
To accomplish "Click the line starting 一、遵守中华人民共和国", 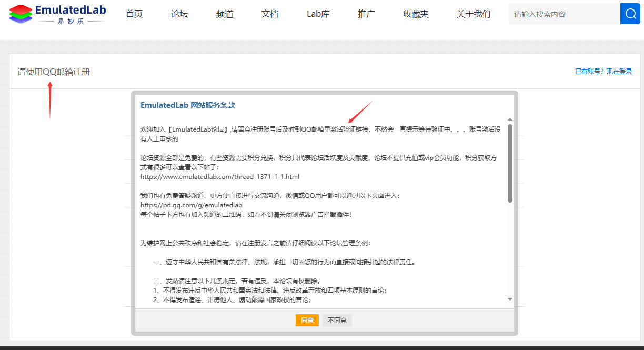I will click(x=284, y=262).
